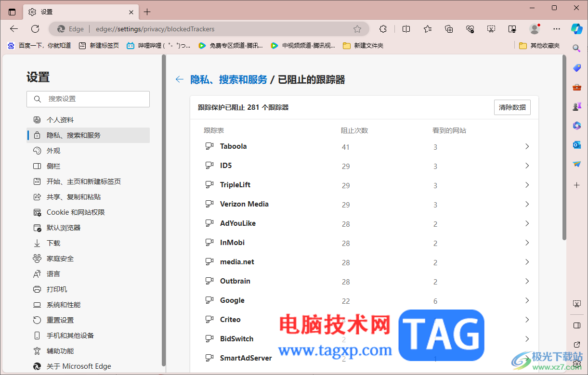This screenshot has height=375, width=588.
Task: Open the 侧栏 settings section
Action: (x=88, y=166)
